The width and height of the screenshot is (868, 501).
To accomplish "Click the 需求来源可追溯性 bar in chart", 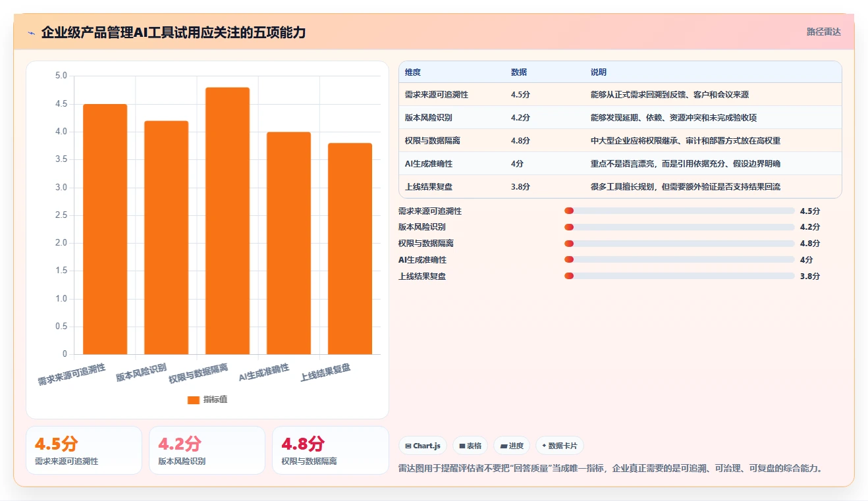I will click(105, 229).
